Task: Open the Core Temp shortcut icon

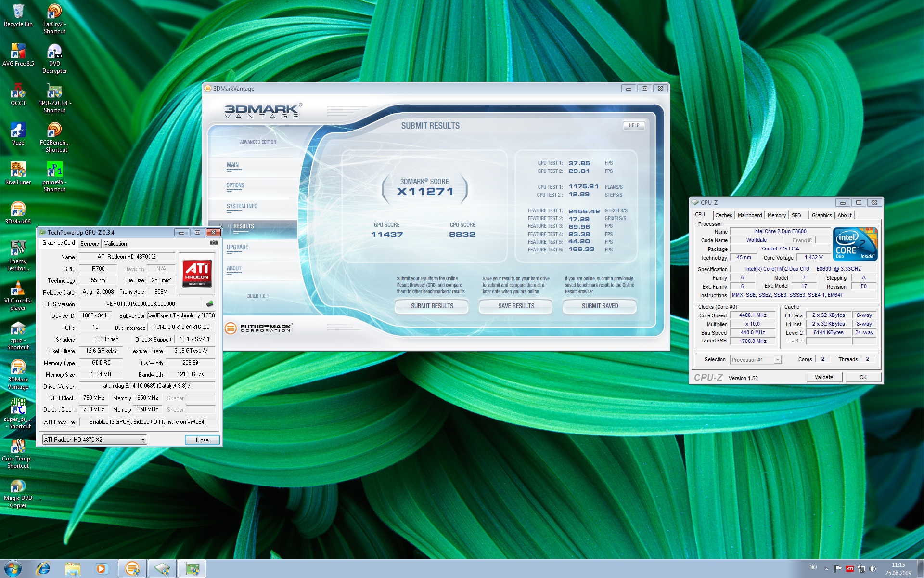Action: (18, 447)
